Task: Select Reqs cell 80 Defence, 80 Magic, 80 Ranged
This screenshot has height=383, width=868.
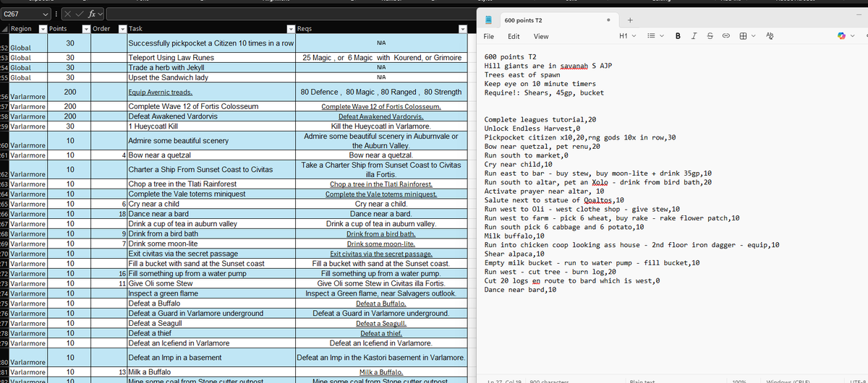Action: pyautogui.click(x=381, y=92)
